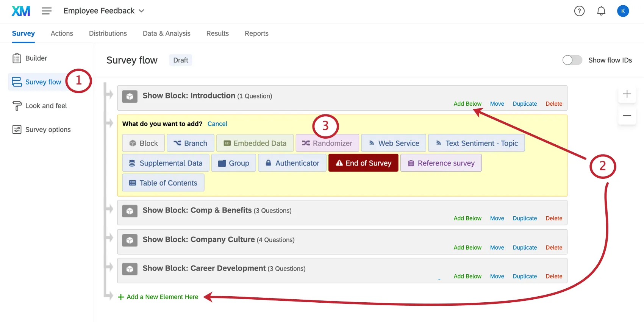Delete the Company Culture block
Screen dimensions: 644x322
[x=554, y=247]
